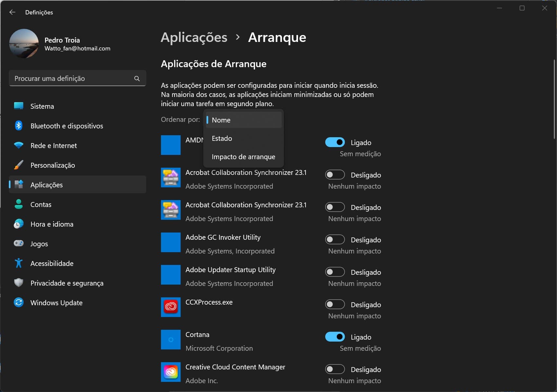Viewport: 557px width, 392px height.
Task: Open the Windows Update page
Action: (x=56, y=303)
